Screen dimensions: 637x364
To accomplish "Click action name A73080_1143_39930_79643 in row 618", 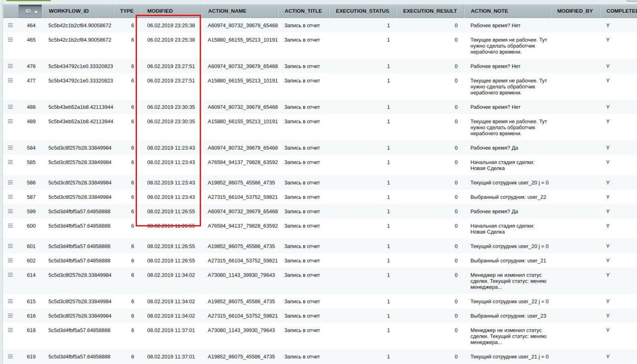I will tap(241, 330).
